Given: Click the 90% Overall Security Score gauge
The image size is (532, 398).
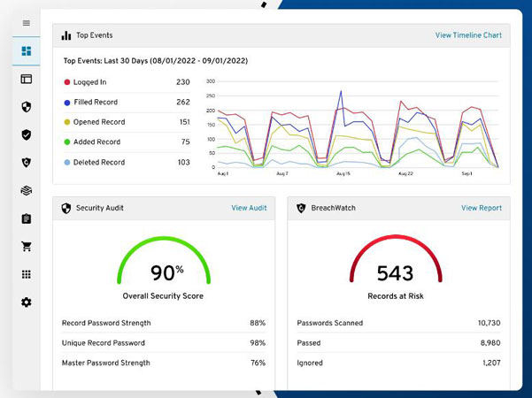Looking at the screenshot, I should pos(163,265).
